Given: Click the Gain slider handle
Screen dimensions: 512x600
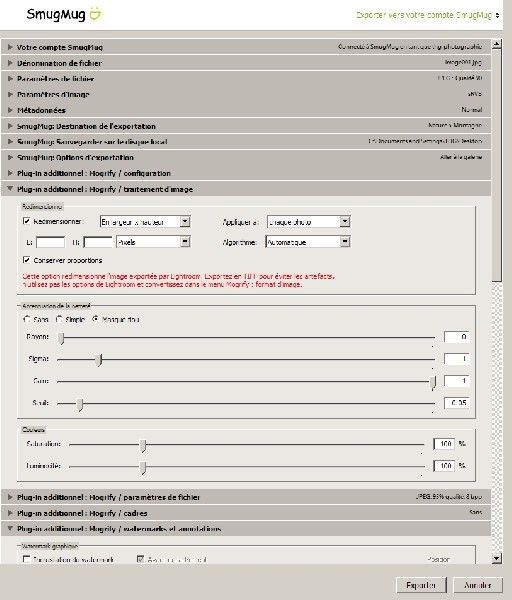Looking at the screenshot, I should (x=433, y=382).
